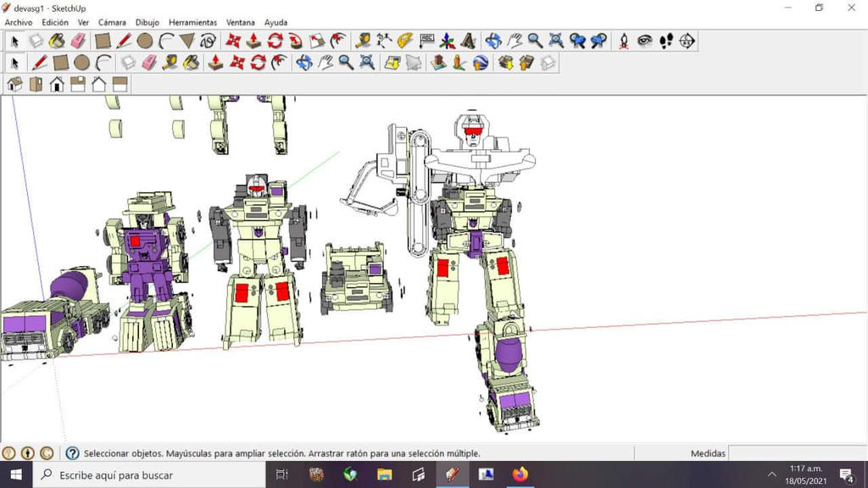Select the Section Plane tool
868x488 pixels.
tap(687, 41)
